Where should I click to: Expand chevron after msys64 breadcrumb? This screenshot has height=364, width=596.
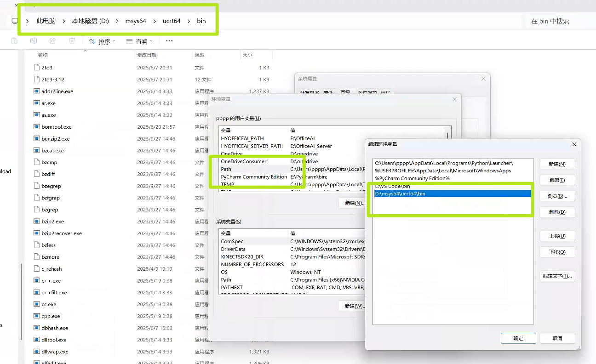click(x=155, y=21)
